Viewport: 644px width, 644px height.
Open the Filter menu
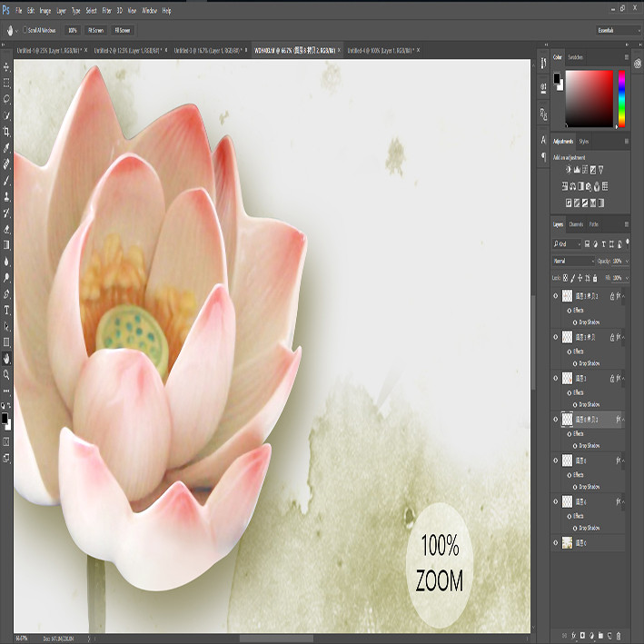tap(107, 11)
